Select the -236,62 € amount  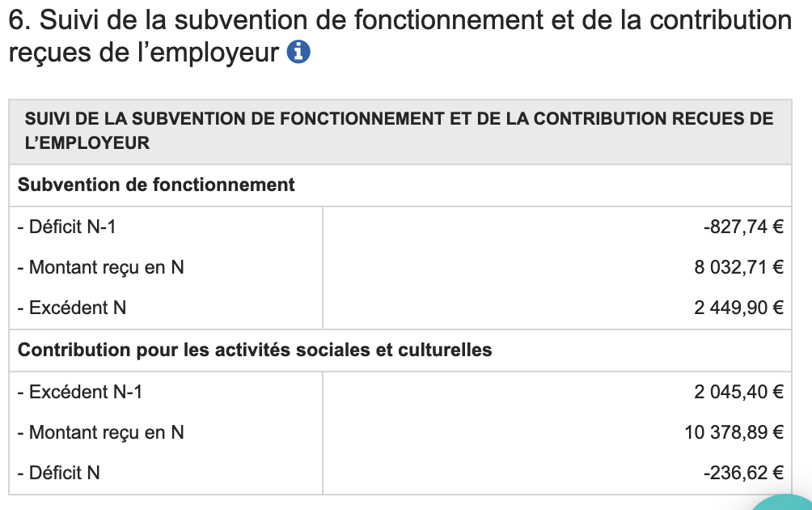click(743, 474)
